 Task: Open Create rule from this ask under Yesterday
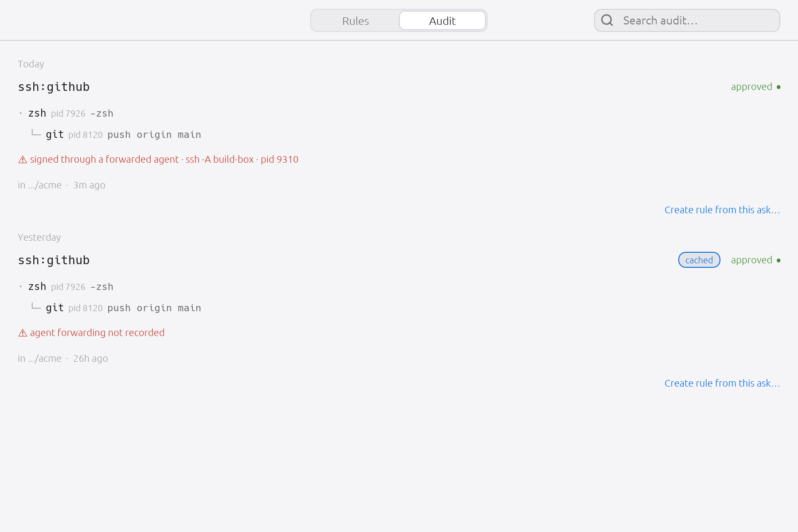(722, 383)
